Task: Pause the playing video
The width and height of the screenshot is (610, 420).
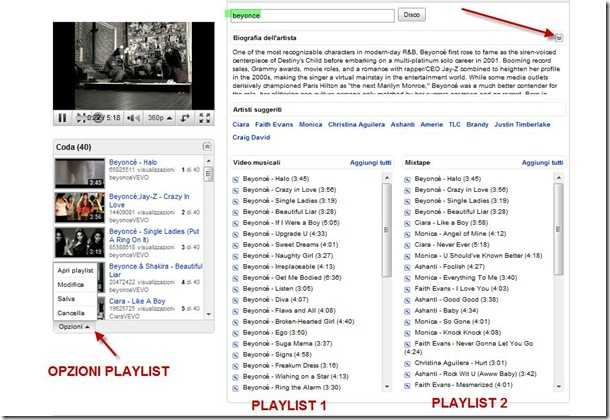Action: click(x=62, y=117)
